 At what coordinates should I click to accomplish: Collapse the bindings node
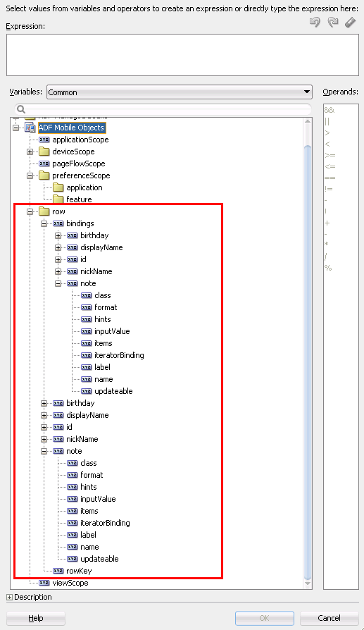pyautogui.click(x=44, y=224)
